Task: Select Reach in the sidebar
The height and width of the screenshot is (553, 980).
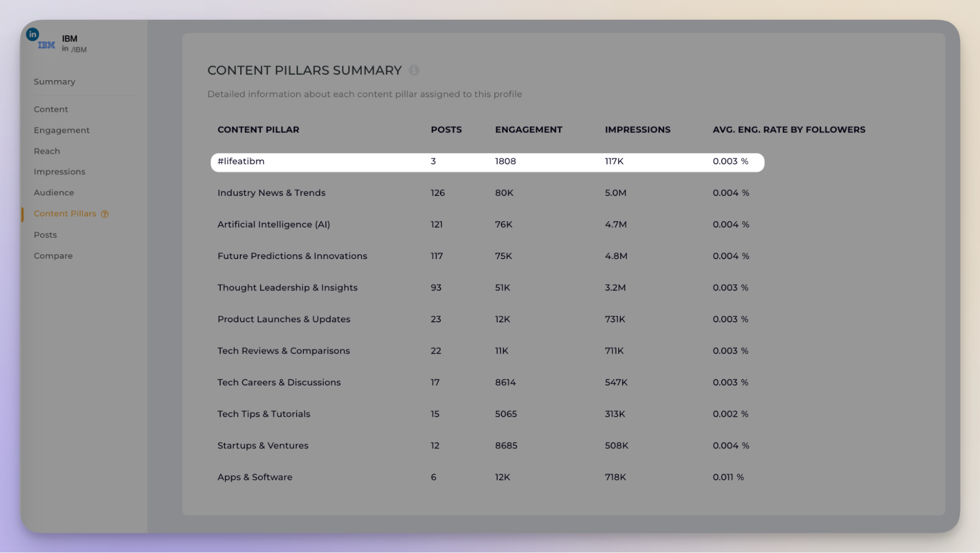Action: 47,151
